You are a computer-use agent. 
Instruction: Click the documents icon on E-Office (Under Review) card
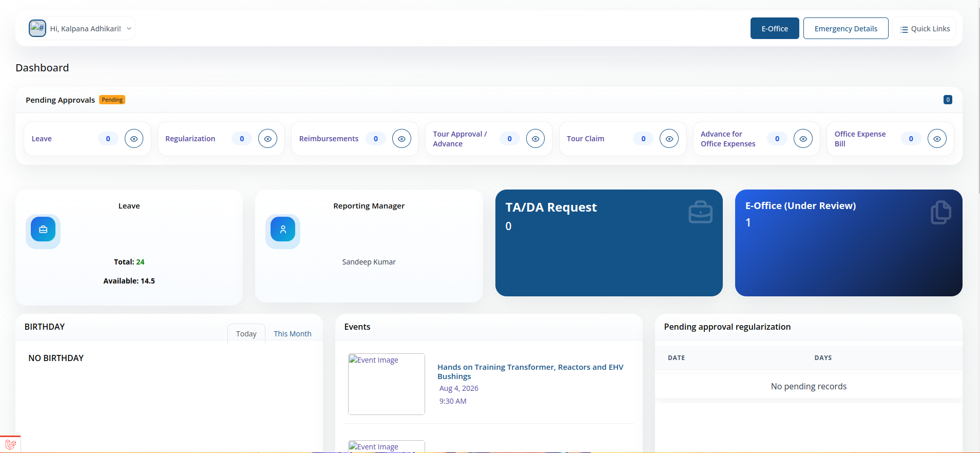tap(940, 212)
